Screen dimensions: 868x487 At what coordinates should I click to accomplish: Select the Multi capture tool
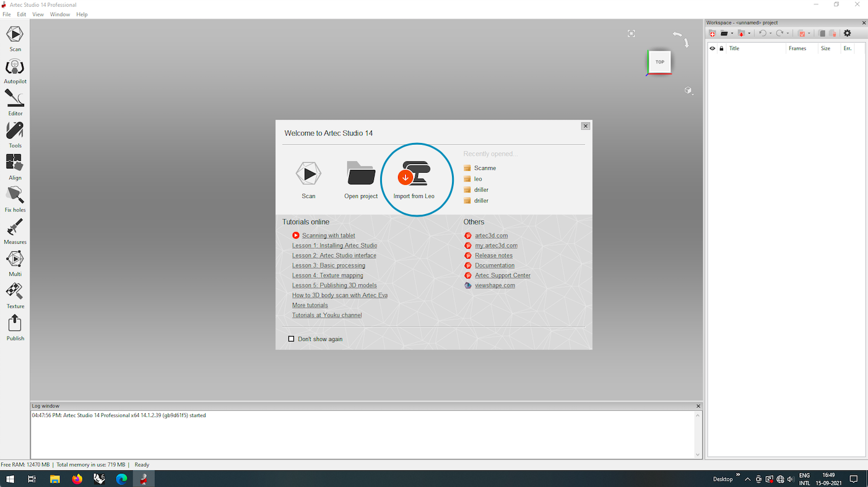15,264
